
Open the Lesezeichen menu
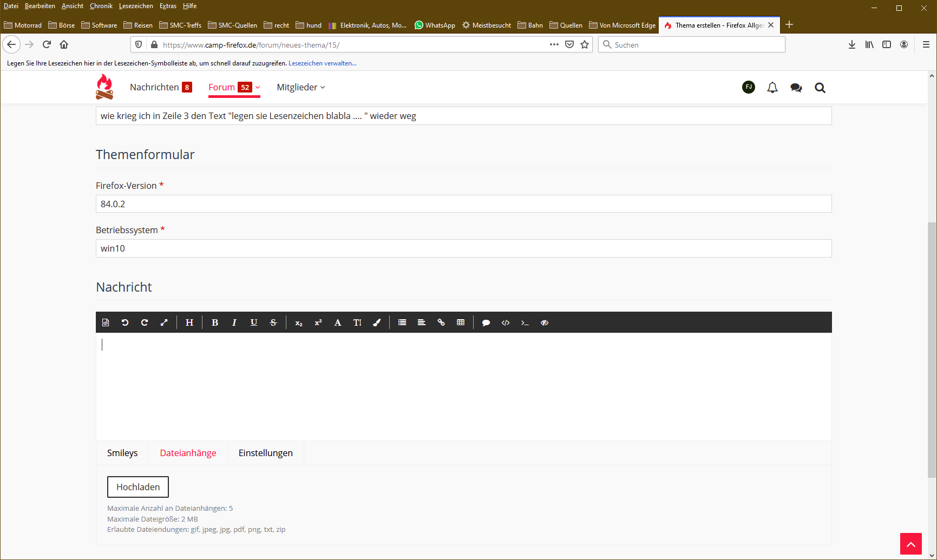pos(136,6)
